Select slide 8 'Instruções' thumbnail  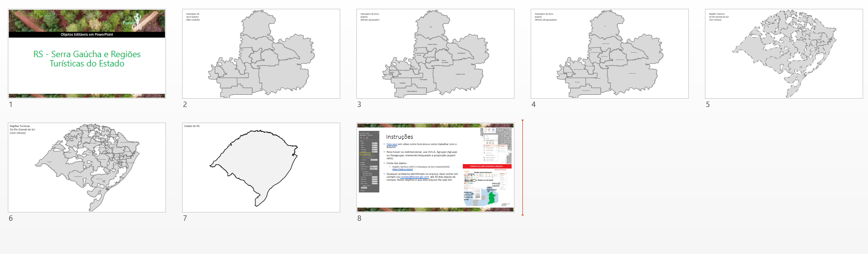click(x=435, y=168)
